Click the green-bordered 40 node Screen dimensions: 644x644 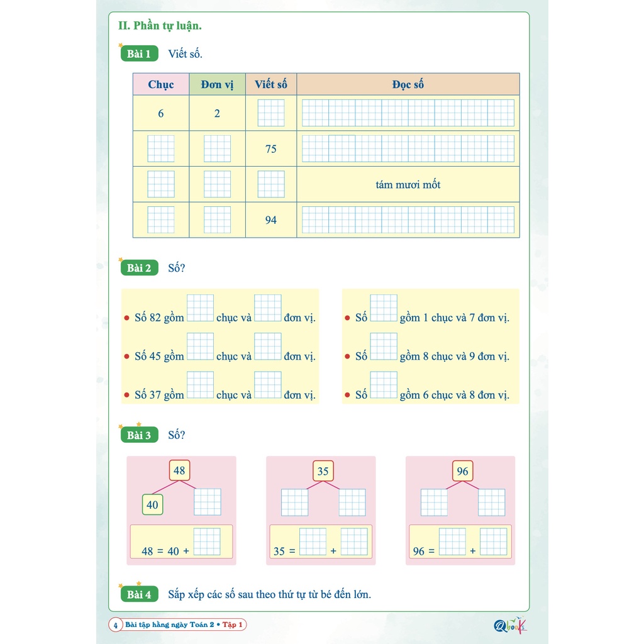click(x=152, y=504)
